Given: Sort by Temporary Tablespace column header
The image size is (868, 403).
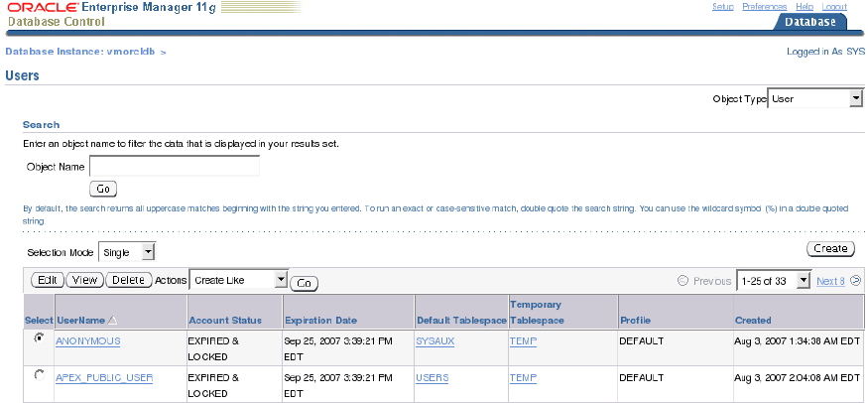Looking at the screenshot, I should [x=537, y=313].
